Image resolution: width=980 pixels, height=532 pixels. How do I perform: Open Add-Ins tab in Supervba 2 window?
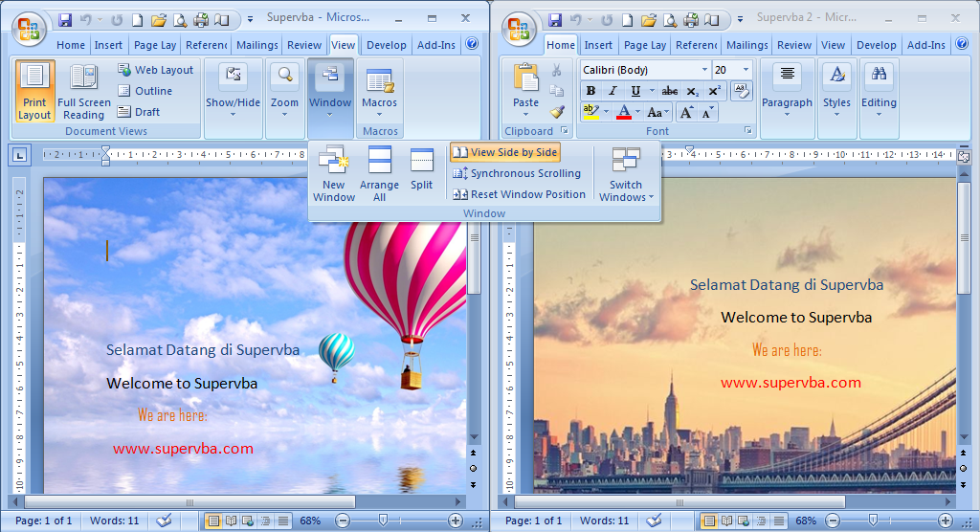click(925, 45)
